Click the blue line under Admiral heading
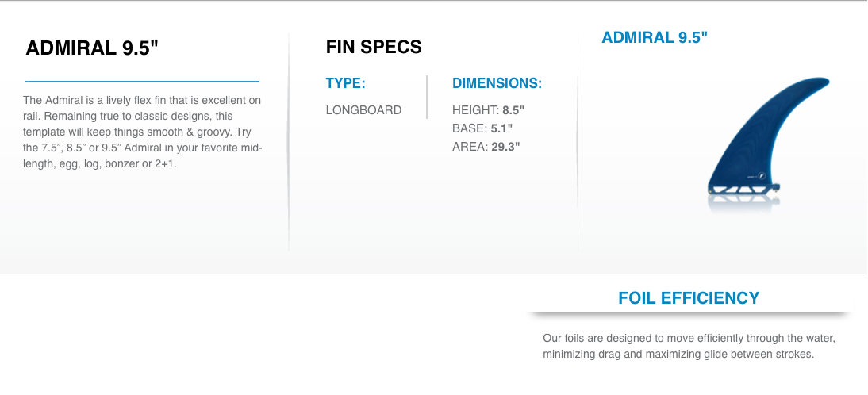 click(143, 81)
